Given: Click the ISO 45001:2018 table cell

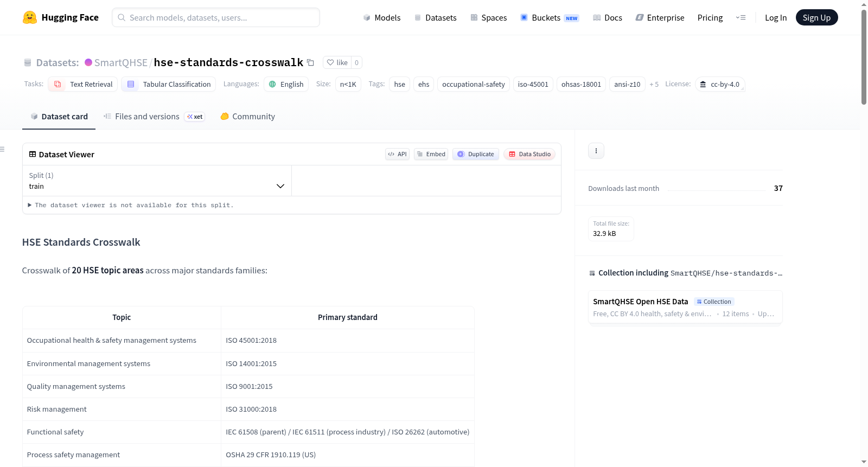Looking at the screenshot, I should [x=348, y=341].
